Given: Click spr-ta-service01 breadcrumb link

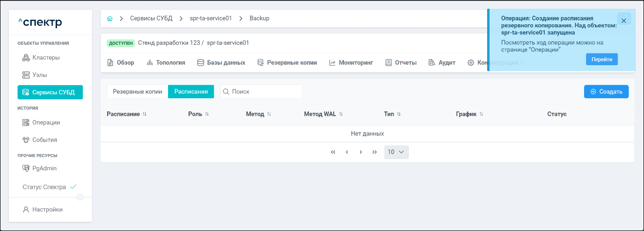Looking at the screenshot, I should tap(210, 18).
